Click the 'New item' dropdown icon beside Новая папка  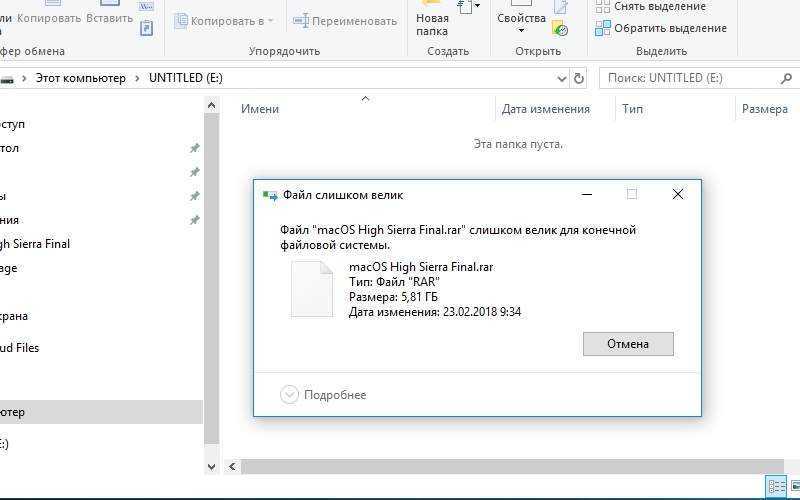pos(467,7)
